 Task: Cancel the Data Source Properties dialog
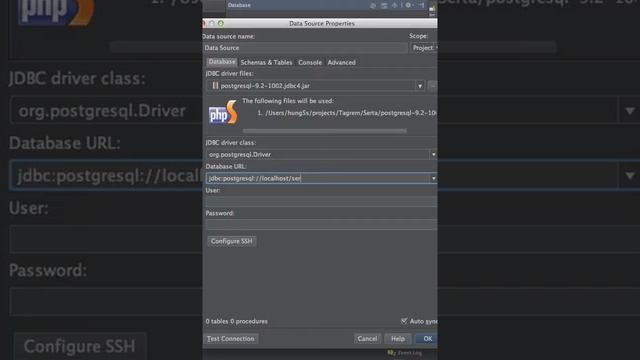pyautogui.click(x=367, y=339)
